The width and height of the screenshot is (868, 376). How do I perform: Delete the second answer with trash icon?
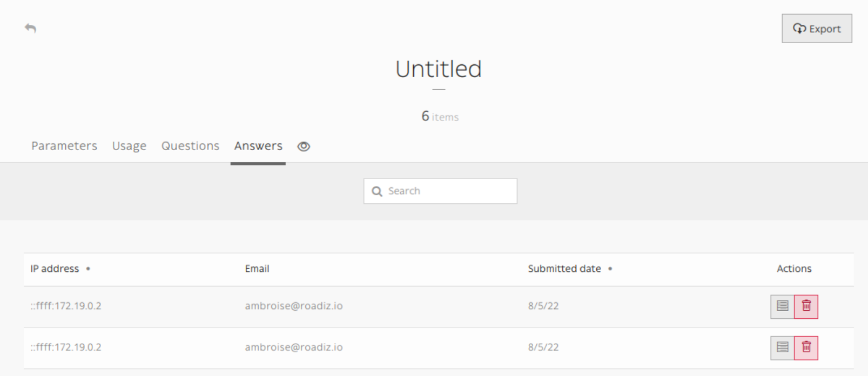tap(806, 347)
